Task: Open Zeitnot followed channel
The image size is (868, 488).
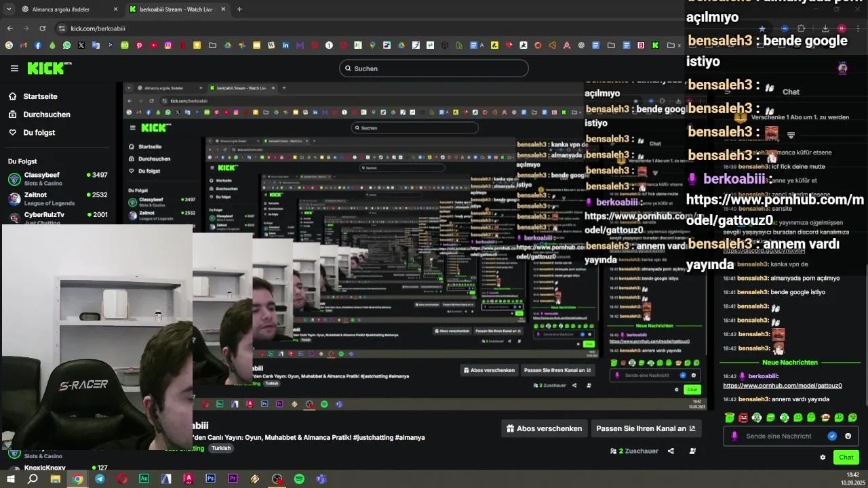Action: point(58,199)
